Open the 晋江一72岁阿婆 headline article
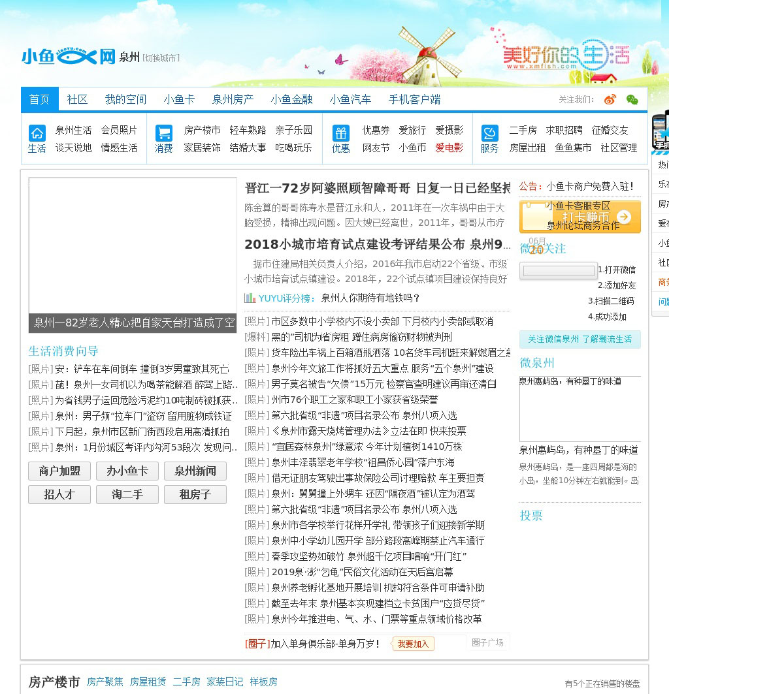This screenshot has width=784, height=694. [x=377, y=188]
